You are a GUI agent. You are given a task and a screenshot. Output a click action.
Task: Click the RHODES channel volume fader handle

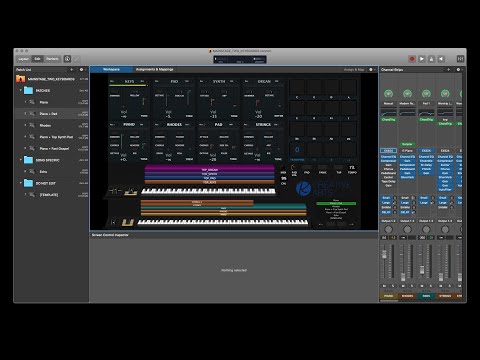(x=403, y=277)
